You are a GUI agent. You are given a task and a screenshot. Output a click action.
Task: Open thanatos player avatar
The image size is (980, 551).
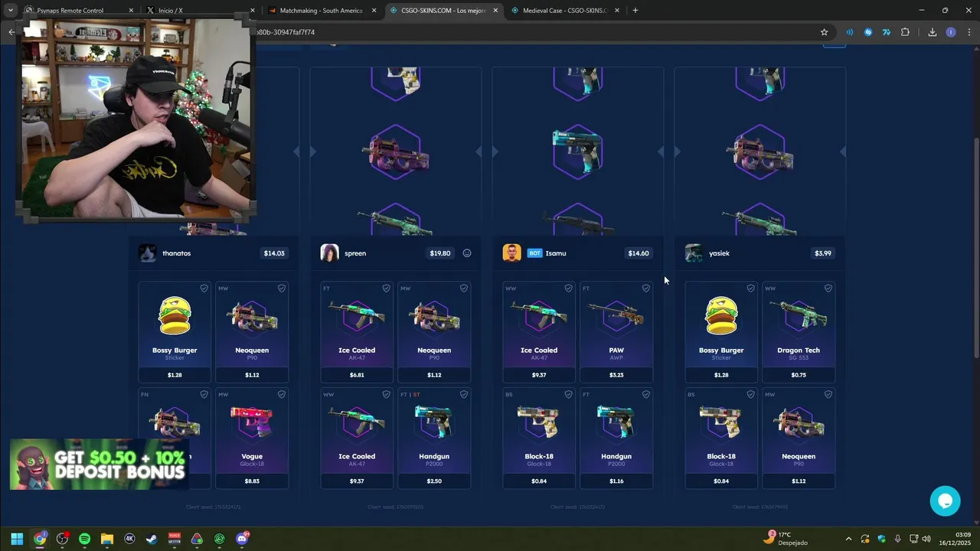pos(148,253)
